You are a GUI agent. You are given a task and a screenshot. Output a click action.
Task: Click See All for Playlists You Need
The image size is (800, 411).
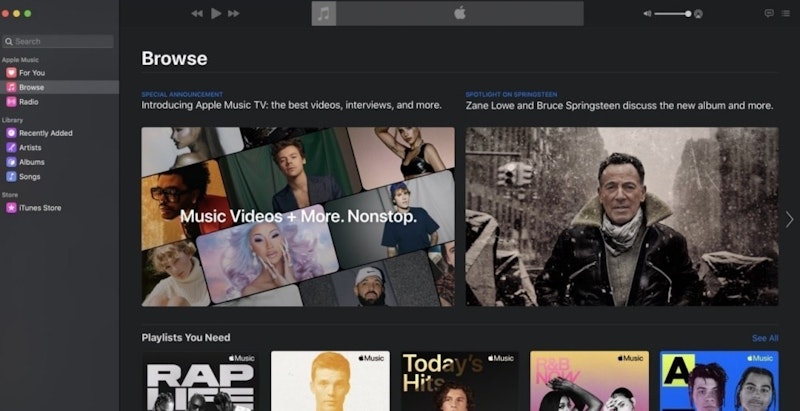[x=765, y=338]
